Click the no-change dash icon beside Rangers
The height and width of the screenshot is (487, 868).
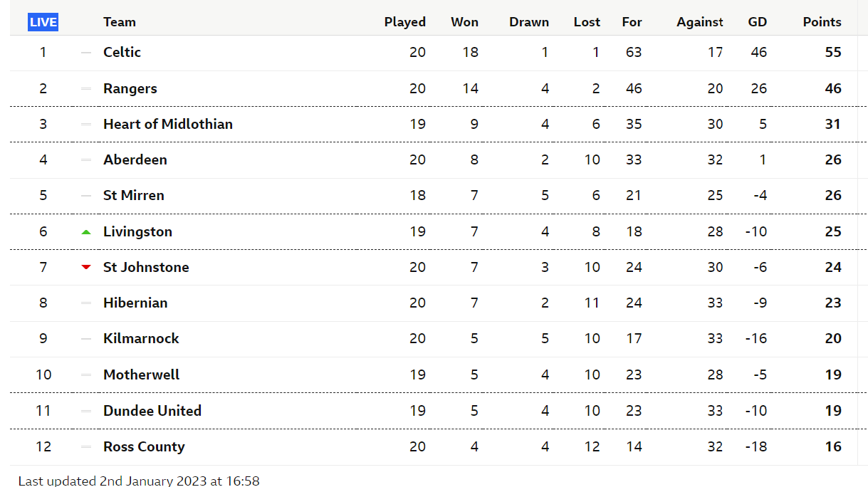coord(86,88)
